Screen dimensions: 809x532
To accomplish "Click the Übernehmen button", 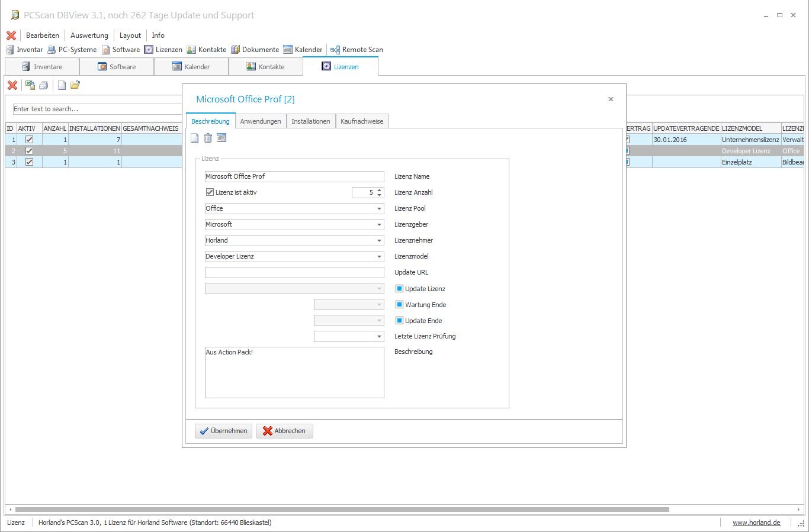I will click(x=223, y=431).
